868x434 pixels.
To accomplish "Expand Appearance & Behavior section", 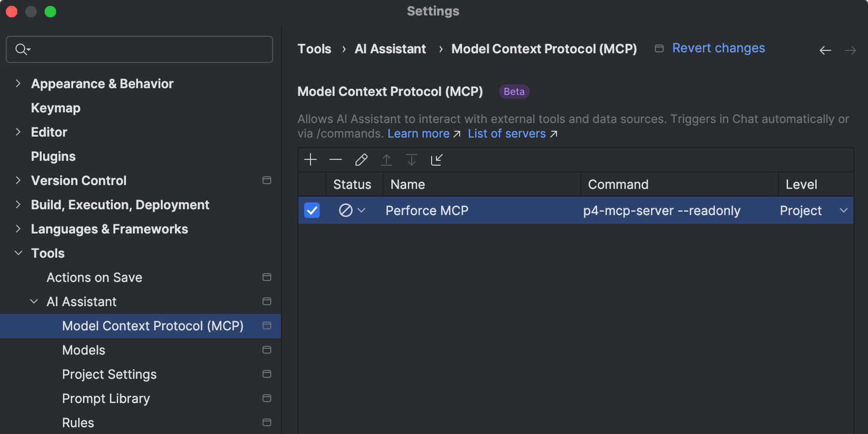I will tap(18, 83).
